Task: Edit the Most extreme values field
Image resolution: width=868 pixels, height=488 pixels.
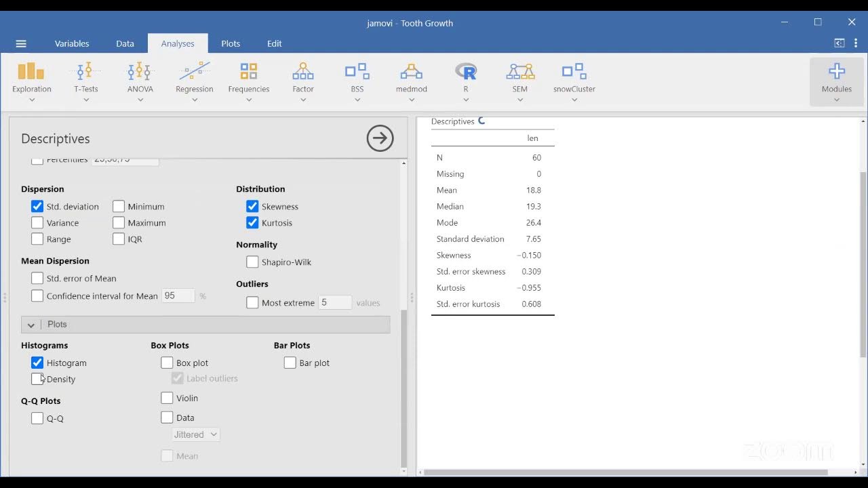Action: (335, 303)
